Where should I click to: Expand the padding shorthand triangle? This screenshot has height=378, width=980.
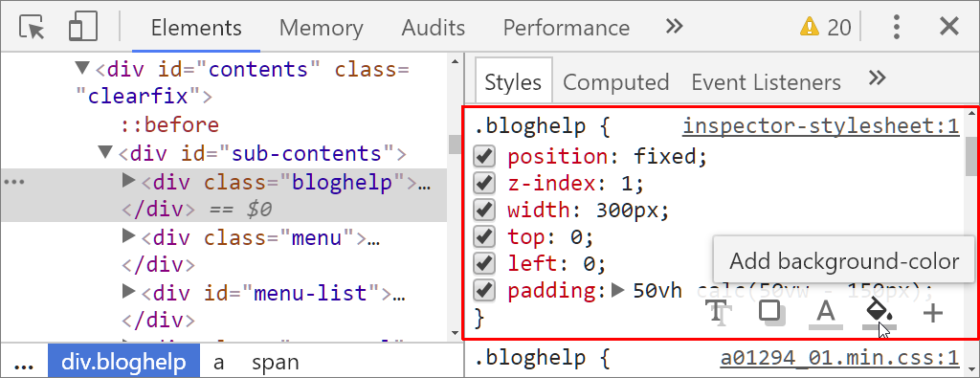[x=618, y=290]
